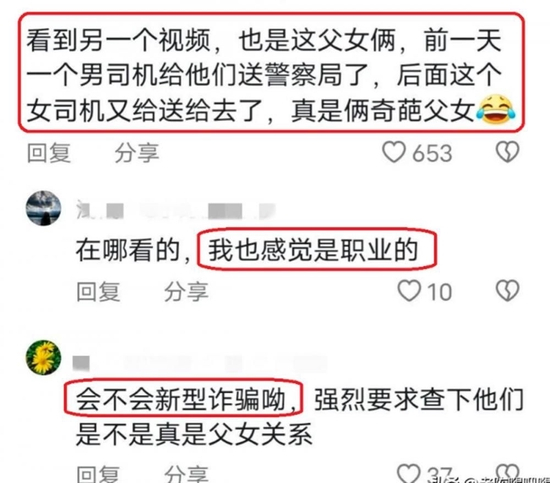
Task: Share the 新型诈骗 comment at bottom
Action: point(187,474)
